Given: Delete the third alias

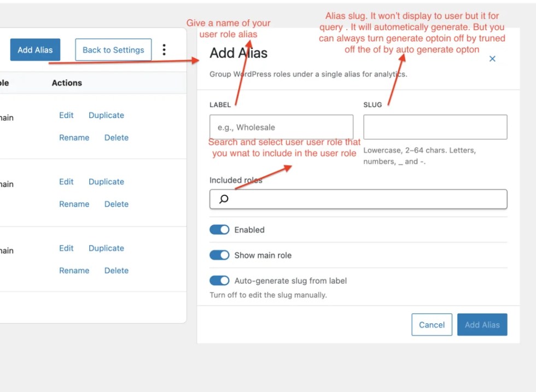Looking at the screenshot, I should (x=116, y=270).
